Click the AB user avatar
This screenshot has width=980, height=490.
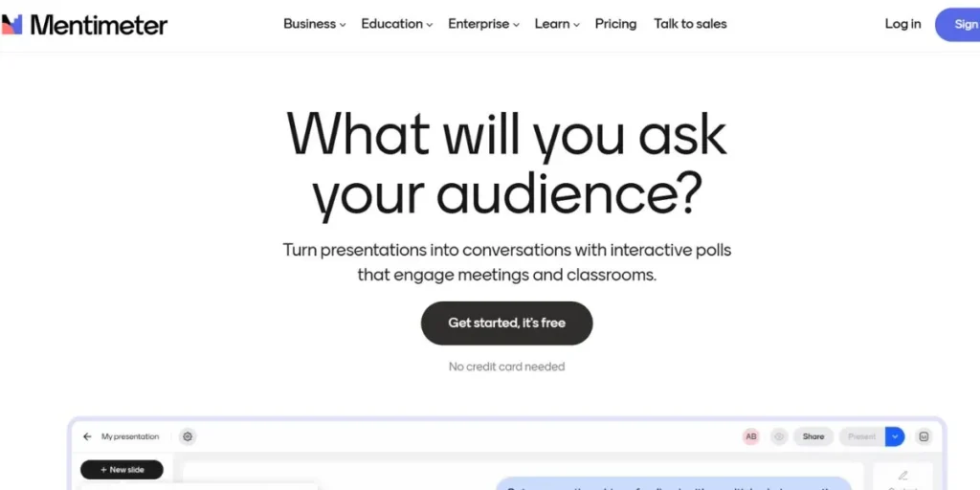click(751, 436)
